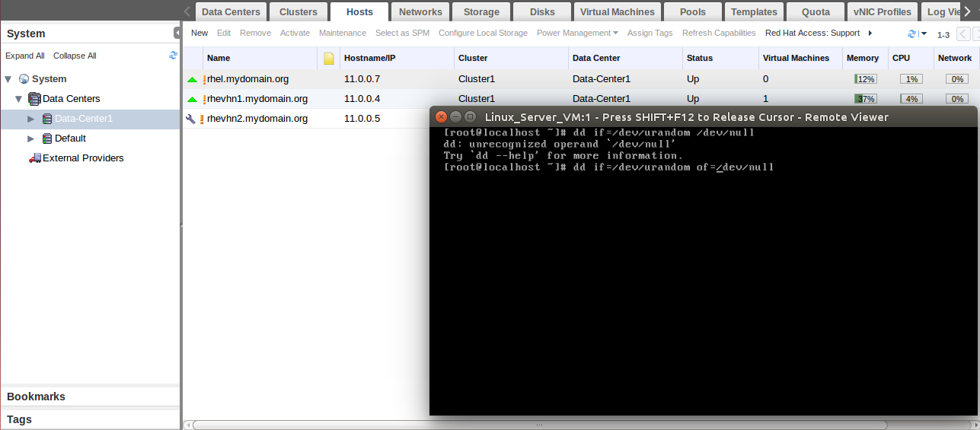The width and height of the screenshot is (980, 430).
Task: Open the Templates tab
Action: 754,11
